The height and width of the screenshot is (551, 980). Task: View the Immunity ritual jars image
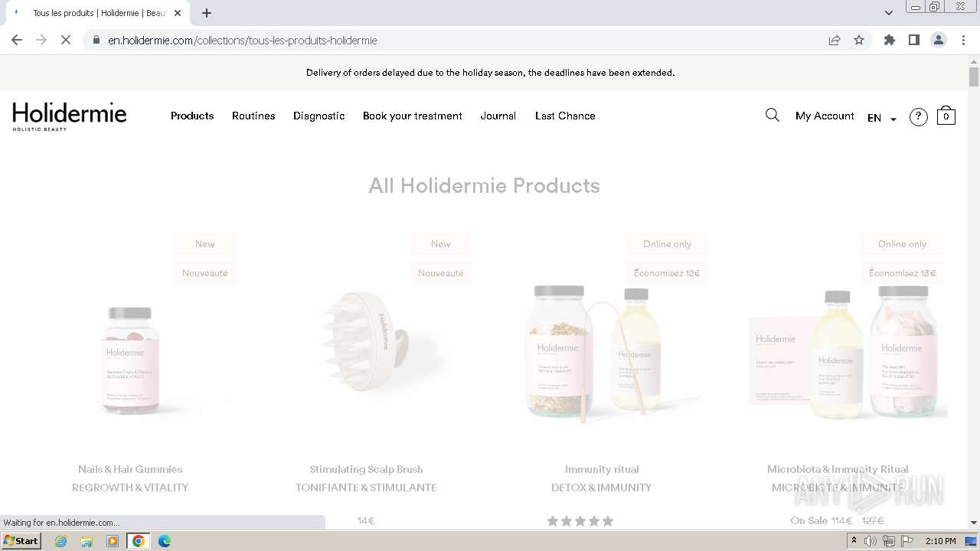[x=602, y=354]
